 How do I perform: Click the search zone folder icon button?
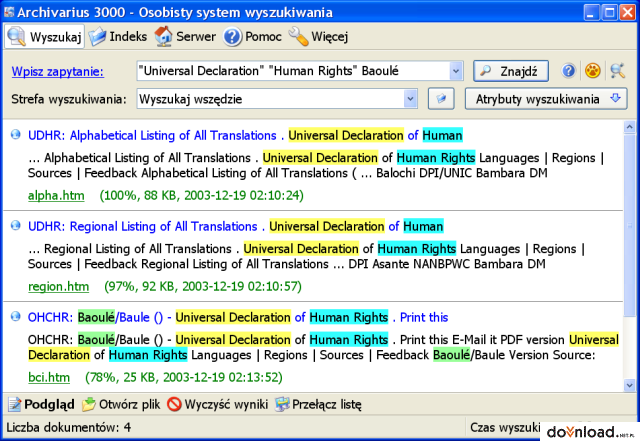pos(441,99)
